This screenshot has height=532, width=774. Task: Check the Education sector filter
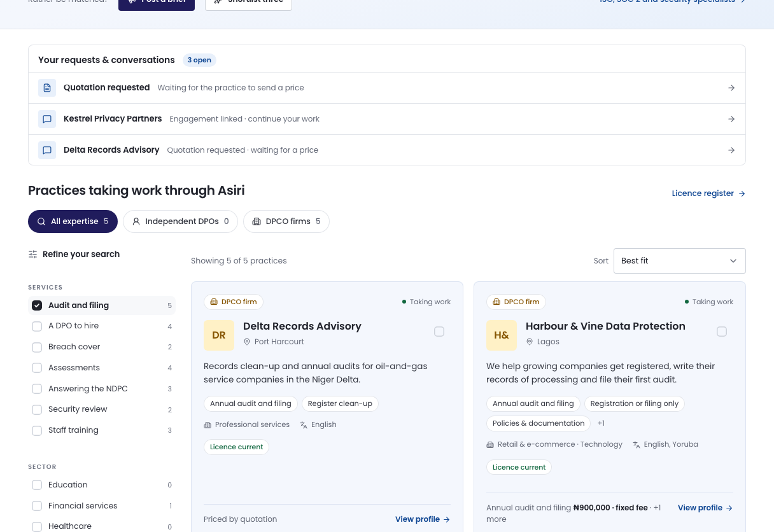[37, 485]
